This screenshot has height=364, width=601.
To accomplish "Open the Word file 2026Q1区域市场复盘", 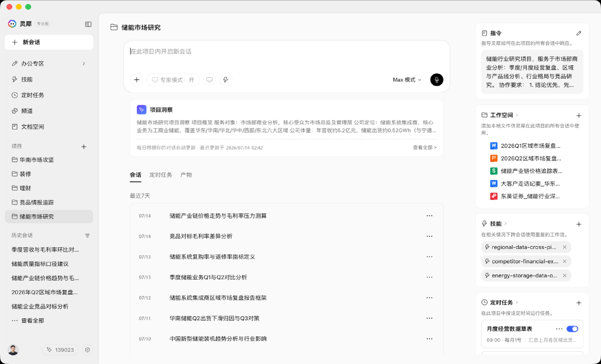I will [525, 146].
